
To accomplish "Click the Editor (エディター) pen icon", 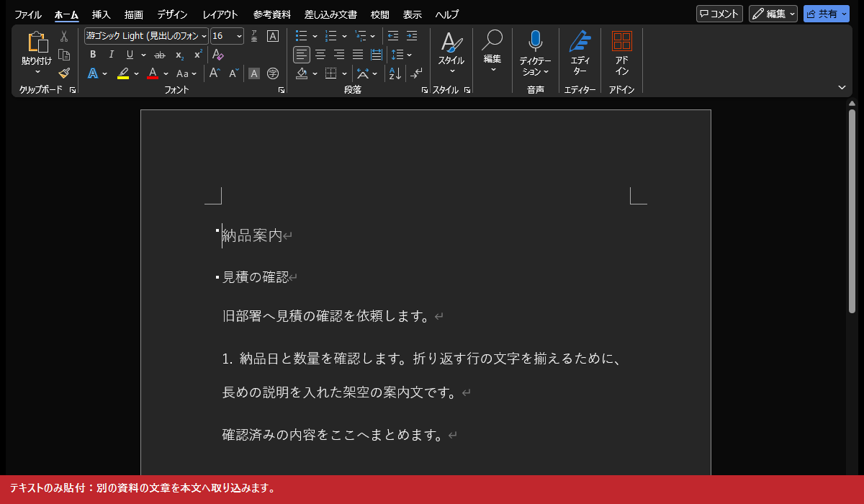I will [580, 42].
